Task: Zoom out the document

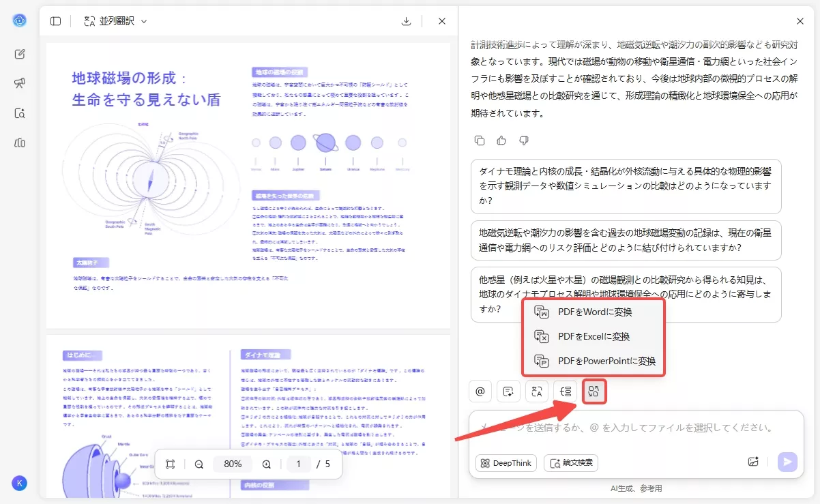Action: (x=199, y=464)
